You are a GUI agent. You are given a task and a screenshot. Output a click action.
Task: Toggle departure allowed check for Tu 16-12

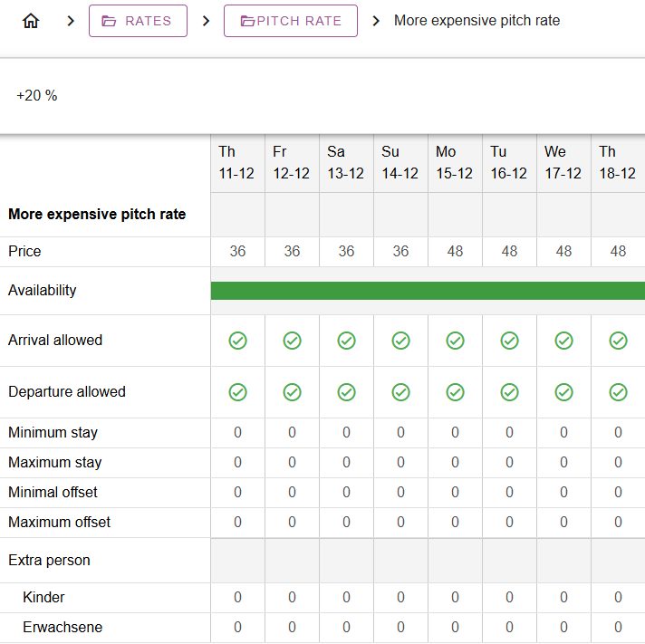pos(509,392)
